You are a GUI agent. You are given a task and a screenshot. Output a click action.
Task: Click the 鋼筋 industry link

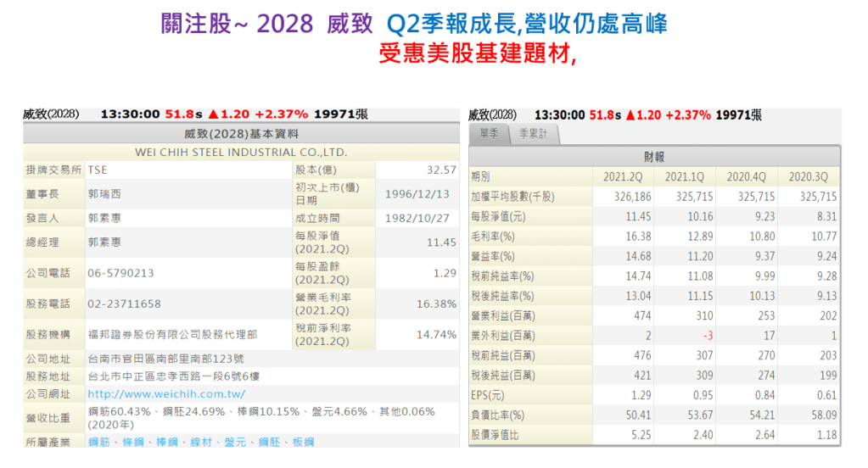(98, 442)
